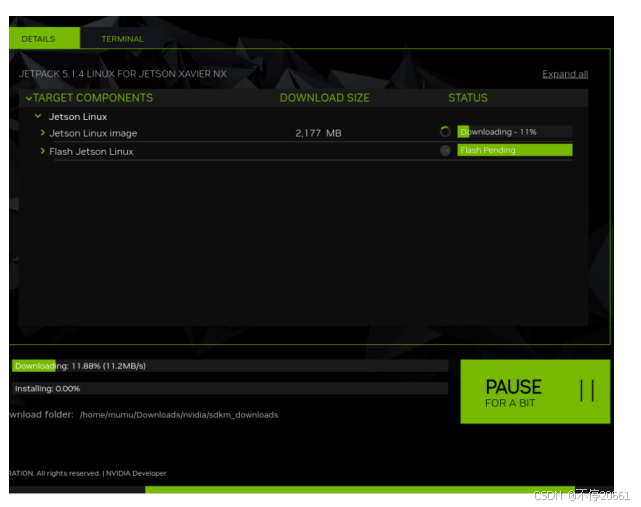Click the STATUS column header
This screenshot has width=641, height=507.
[468, 98]
